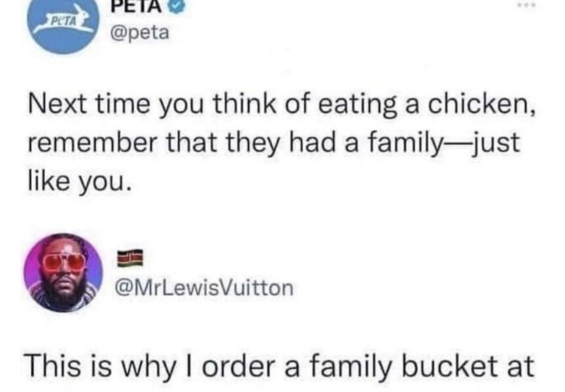Viewport: 565px width, 392px height.
Task: Click the line starting with "remember that they"
Action: point(275,143)
